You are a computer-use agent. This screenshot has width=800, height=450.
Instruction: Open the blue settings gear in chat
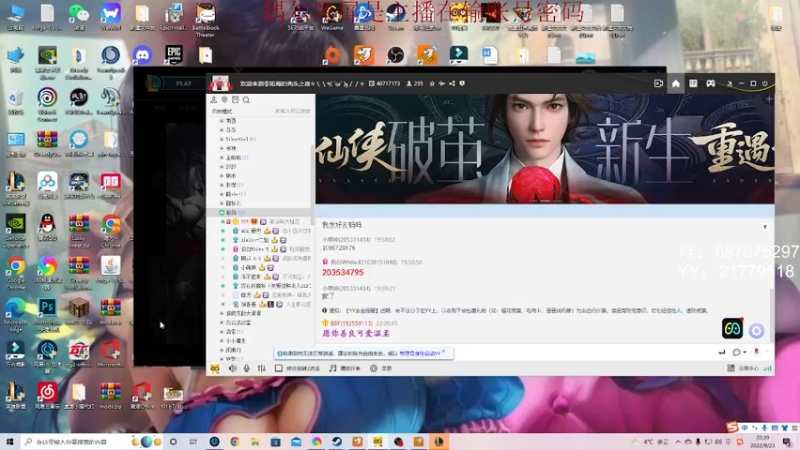tap(756, 331)
